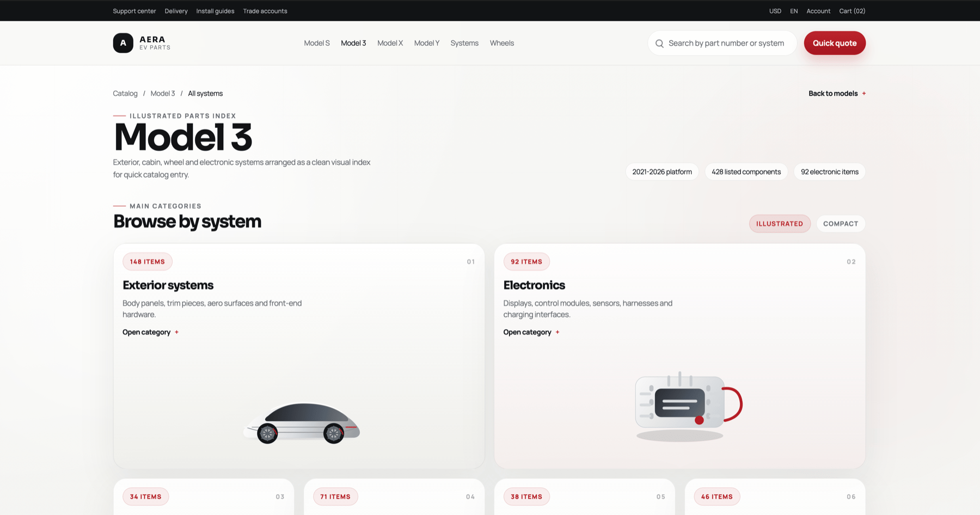Click All systems breadcrumb

(205, 94)
